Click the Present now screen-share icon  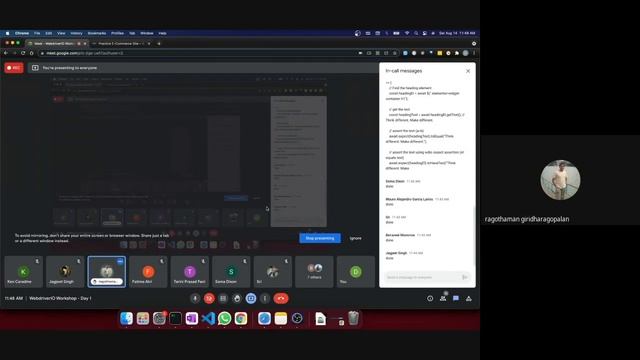click(x=251, y=298)
